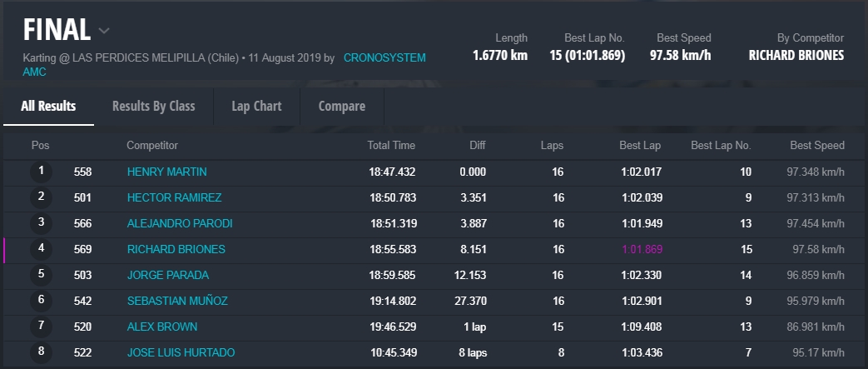Expand the FINAL session dropdown chevron

104,32
